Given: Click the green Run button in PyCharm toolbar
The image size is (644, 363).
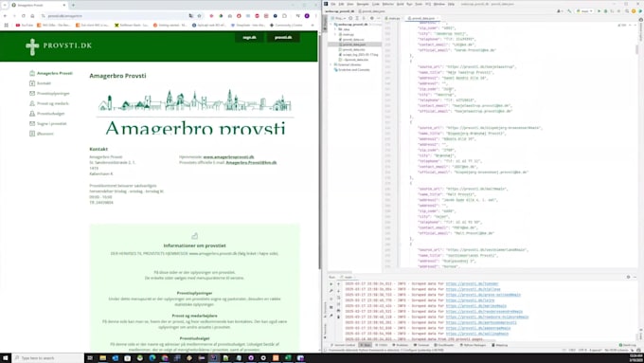Looking at the screenshot, I should pyautogui.click(x=599, y=11).
